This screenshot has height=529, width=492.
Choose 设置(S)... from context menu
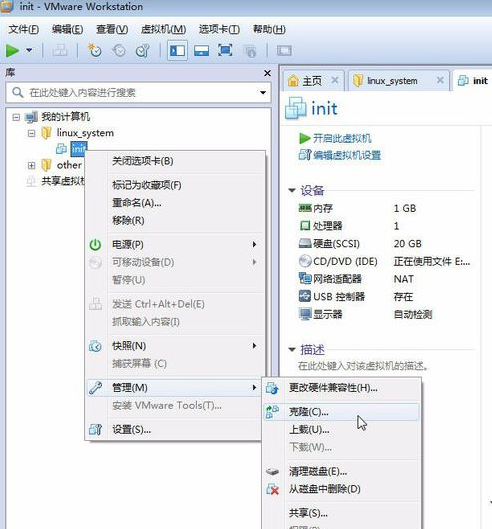[x=175, y=429]
